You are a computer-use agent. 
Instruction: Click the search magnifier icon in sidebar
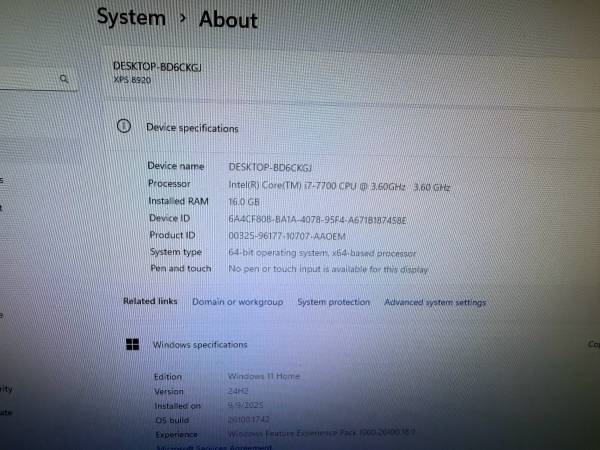64,78
